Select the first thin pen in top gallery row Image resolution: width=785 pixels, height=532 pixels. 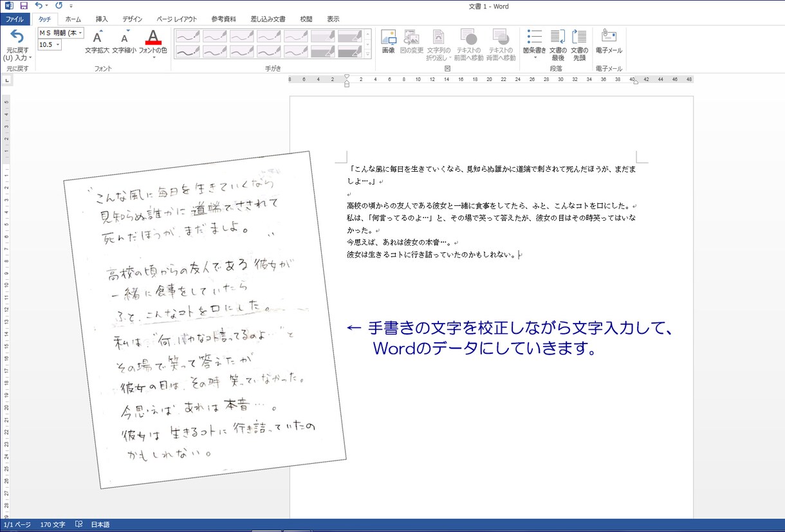coord(188,36)
